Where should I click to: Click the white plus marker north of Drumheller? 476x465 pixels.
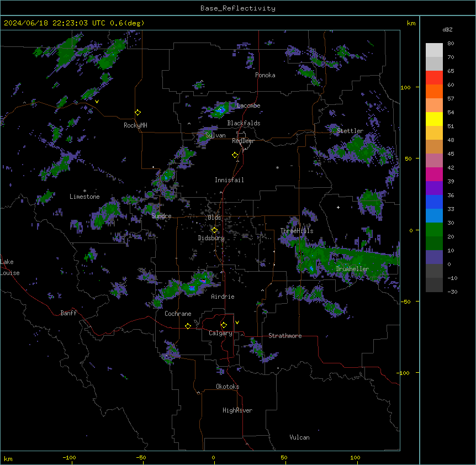click(x=338, y=207)
